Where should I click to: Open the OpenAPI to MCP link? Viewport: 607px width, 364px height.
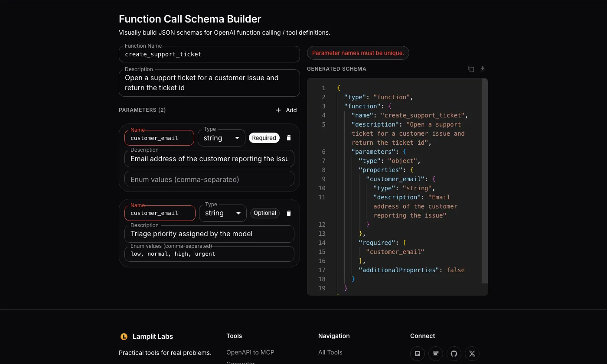(x=250, y=352)
